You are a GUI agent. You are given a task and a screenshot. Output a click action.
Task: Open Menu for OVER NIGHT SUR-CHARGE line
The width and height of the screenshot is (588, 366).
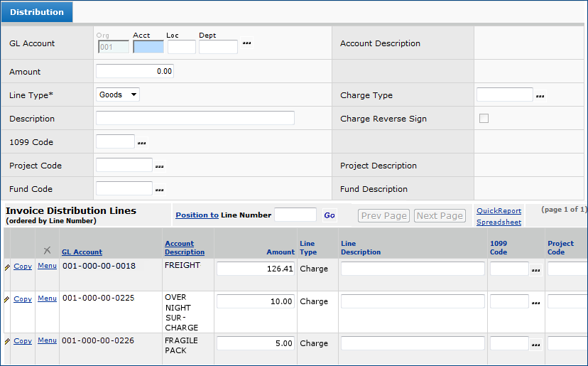[x=47, y=298]
